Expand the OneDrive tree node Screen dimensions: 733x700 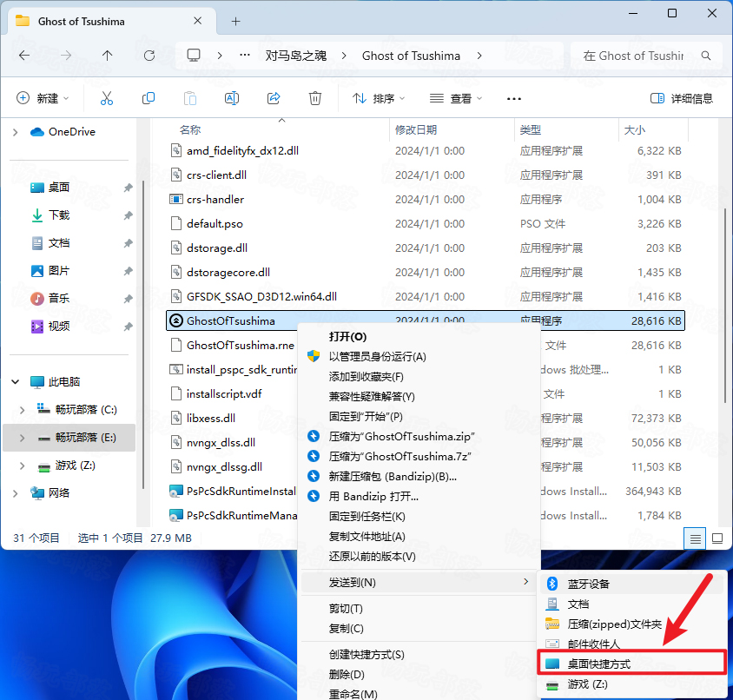[x=16, y=132]
